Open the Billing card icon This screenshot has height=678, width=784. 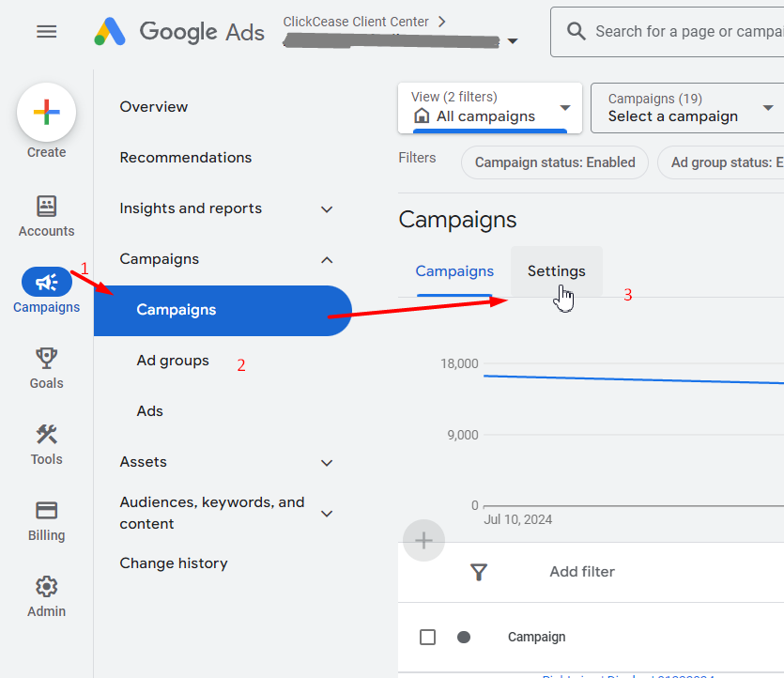click(x=47, y=511)
